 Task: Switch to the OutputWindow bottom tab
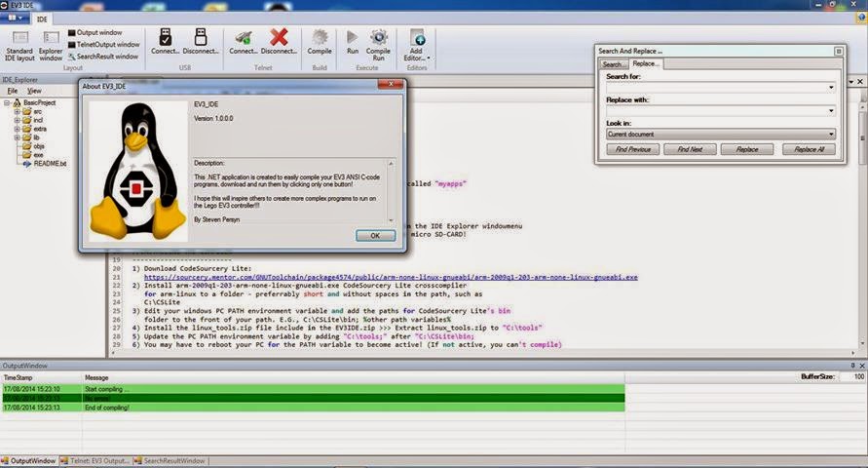click(x=29, y=461)
